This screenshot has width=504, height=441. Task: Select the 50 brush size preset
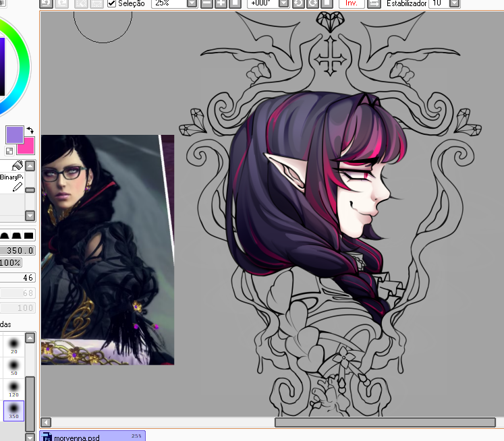[x=13, y=367]
